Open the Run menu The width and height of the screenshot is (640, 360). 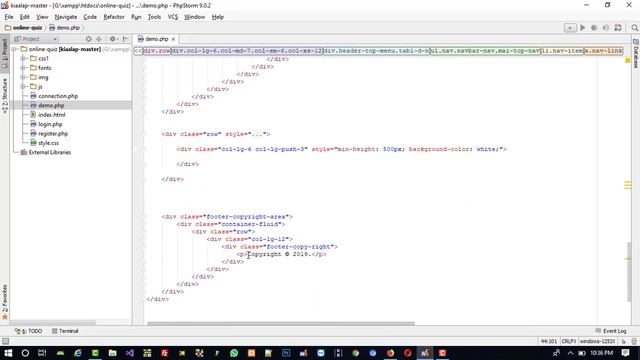136,17
